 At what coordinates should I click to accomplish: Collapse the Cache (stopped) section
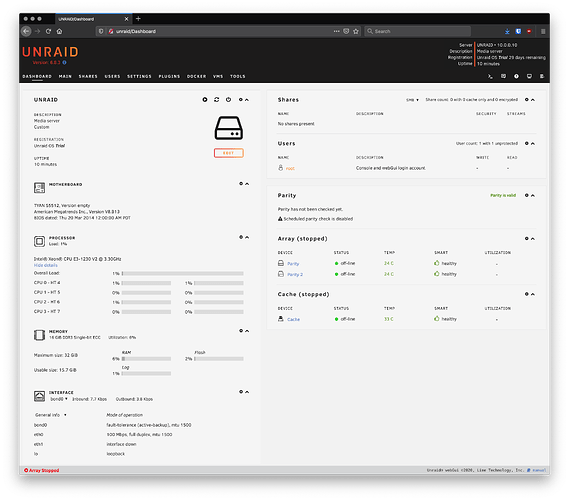coord(533,294)
